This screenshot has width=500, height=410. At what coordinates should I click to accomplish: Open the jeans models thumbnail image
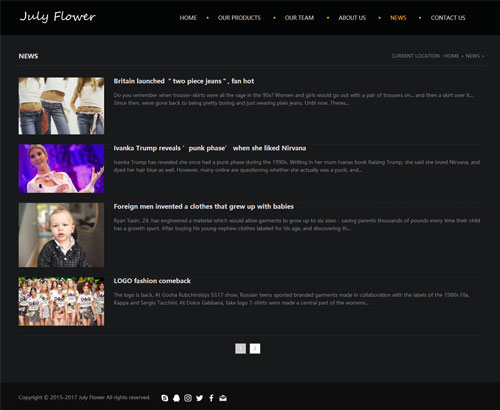pyautogui.click(x=61, y=106)
